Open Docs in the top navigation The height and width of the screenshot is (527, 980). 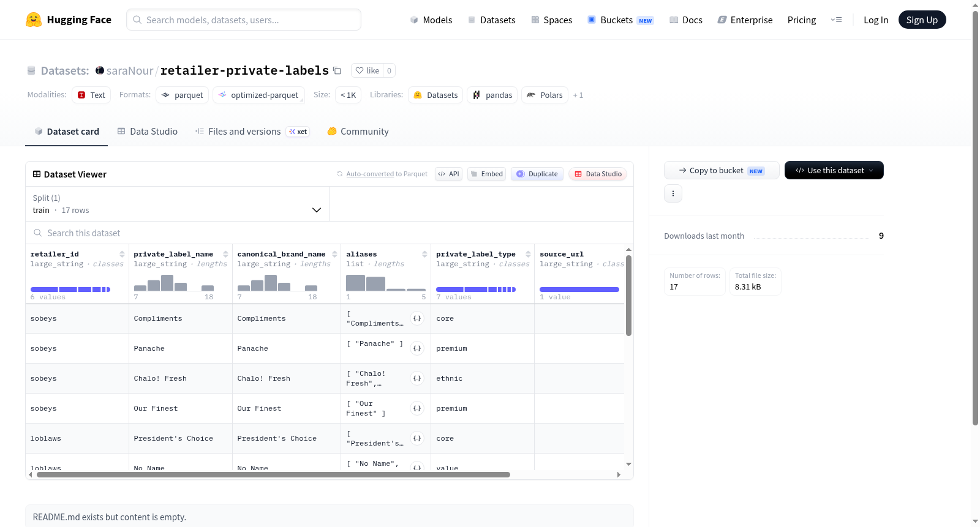coord(686,20)
